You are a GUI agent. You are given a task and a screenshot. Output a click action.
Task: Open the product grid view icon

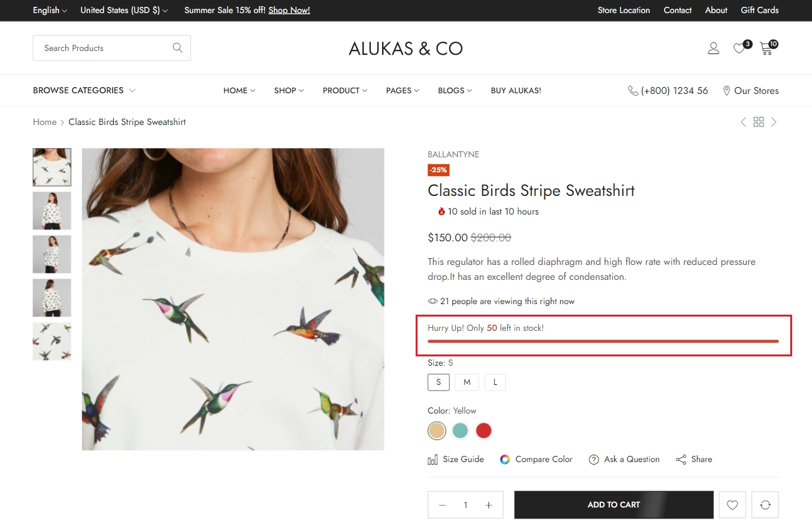click(x=758, y=122)
